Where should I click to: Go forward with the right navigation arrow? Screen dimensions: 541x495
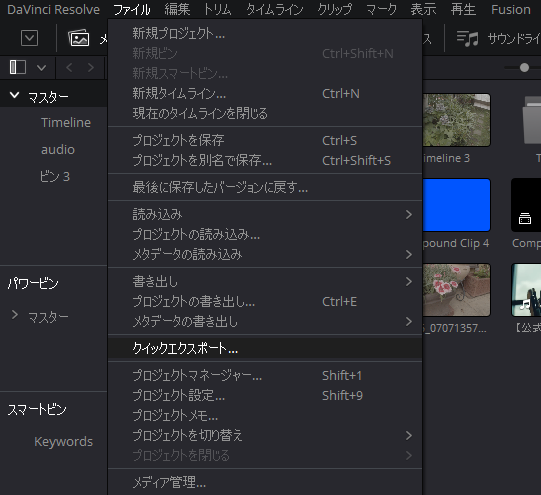coord(91,68)
